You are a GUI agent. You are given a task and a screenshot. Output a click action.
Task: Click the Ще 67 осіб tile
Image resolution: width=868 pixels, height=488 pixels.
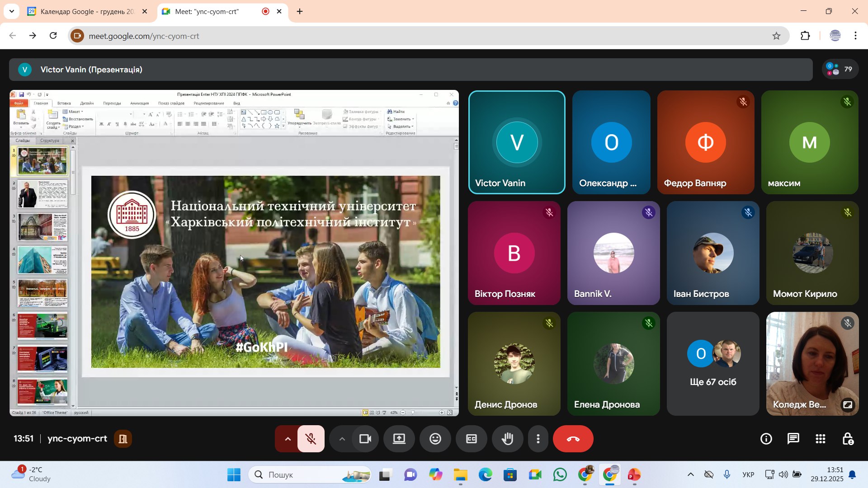pos(712,364)
